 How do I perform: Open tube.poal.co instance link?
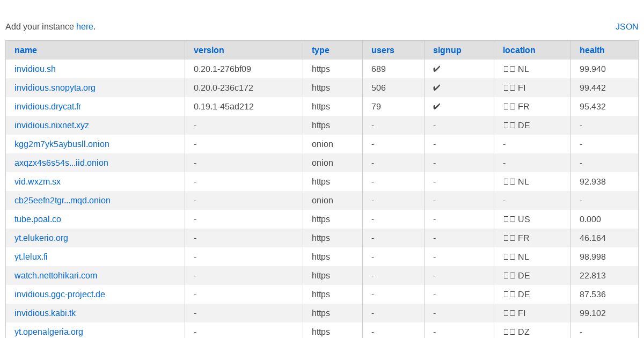tap(38, 219)
